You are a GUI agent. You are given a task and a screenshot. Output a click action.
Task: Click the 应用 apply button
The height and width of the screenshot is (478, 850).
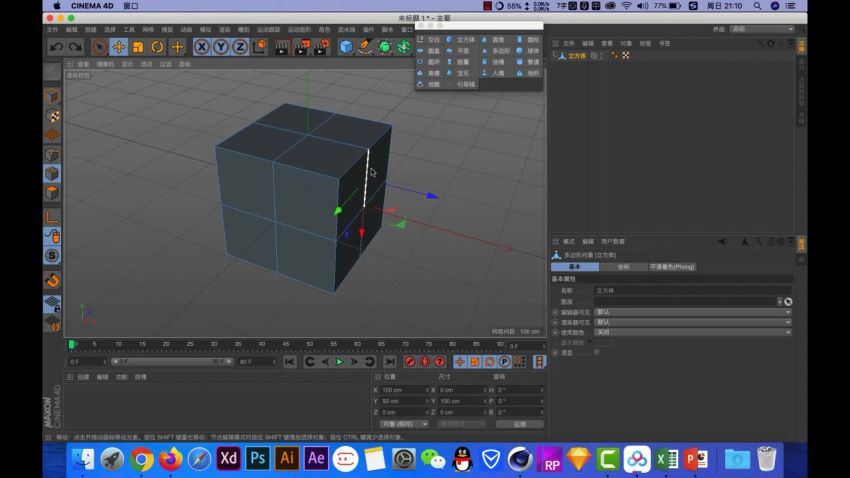tap(520, 424)
